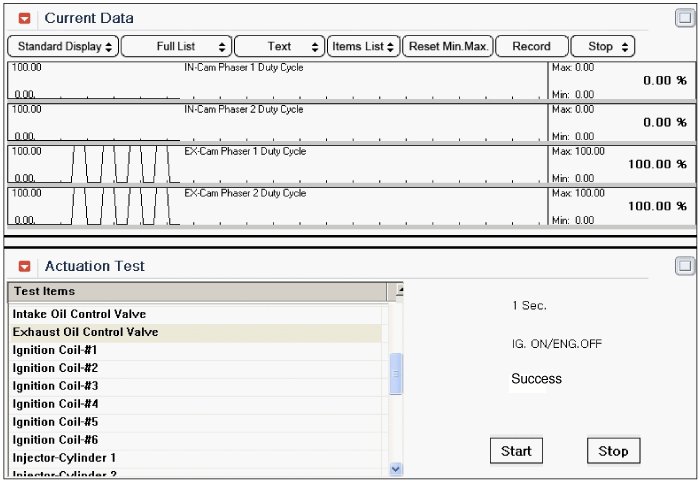The width and height of the screenshot is (700, 481).
Task: Open the Full List dropdown
Action: point(176,46)
